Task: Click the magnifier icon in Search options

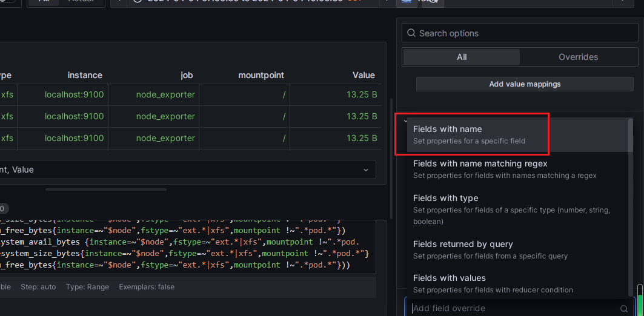Action: click(411, 33)
